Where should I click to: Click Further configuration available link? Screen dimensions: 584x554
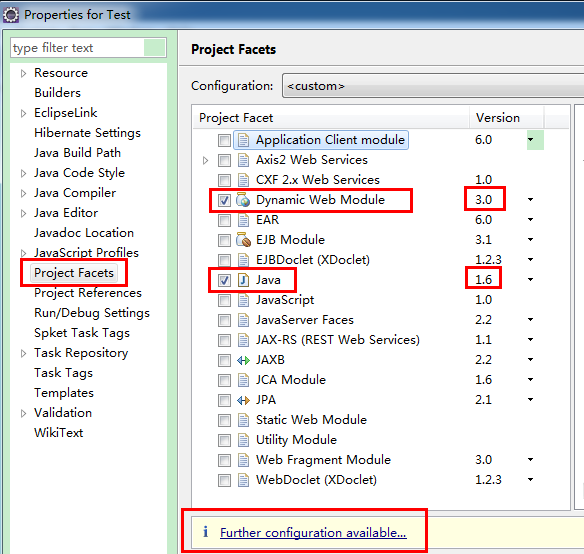313,533
